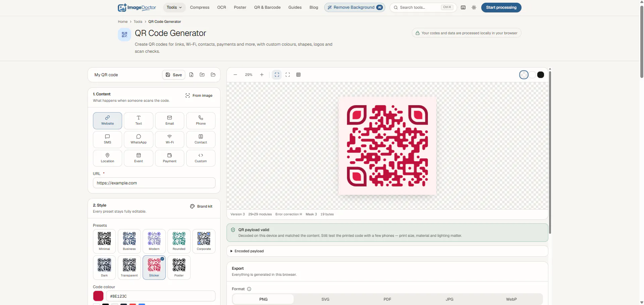Focus the Search tools field
The height and width of the screenshot is (305, 644).
click(423, 7)
